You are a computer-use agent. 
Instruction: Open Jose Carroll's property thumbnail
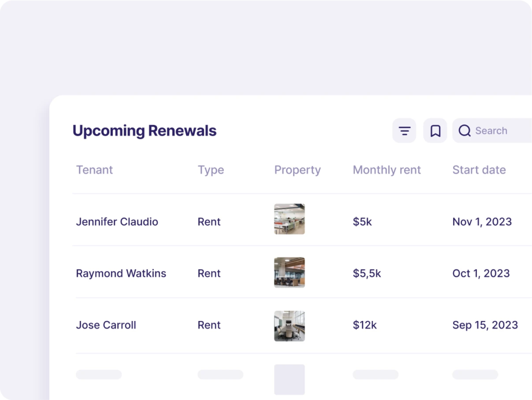289,326
